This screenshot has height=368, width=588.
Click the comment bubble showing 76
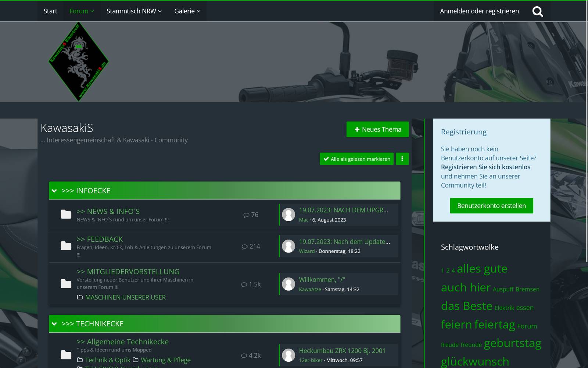point(246,215)
